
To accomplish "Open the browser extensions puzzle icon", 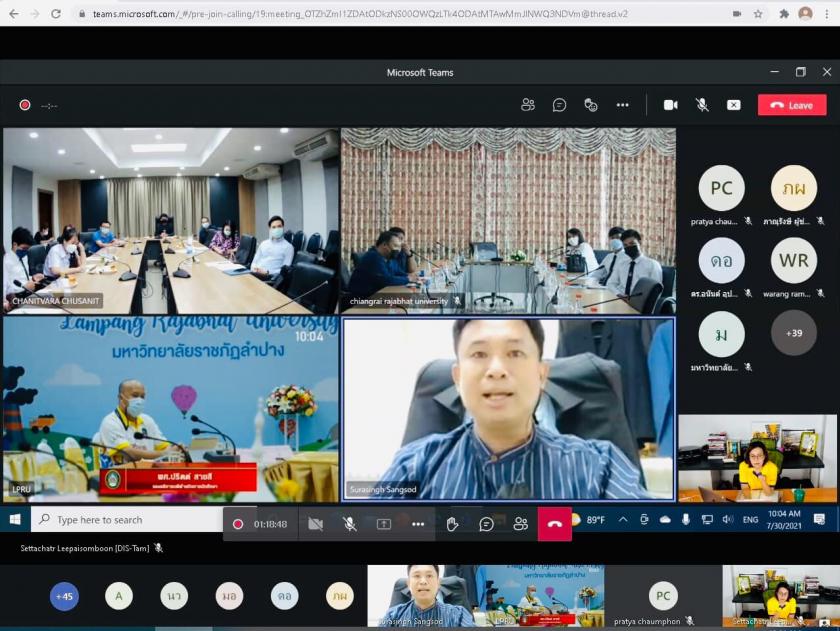I will [x=784, y=14].
